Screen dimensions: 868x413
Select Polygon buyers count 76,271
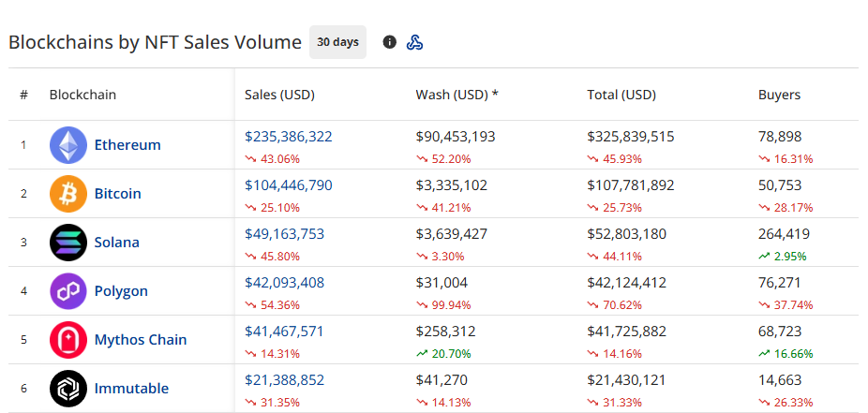click(x=780, y=283)
